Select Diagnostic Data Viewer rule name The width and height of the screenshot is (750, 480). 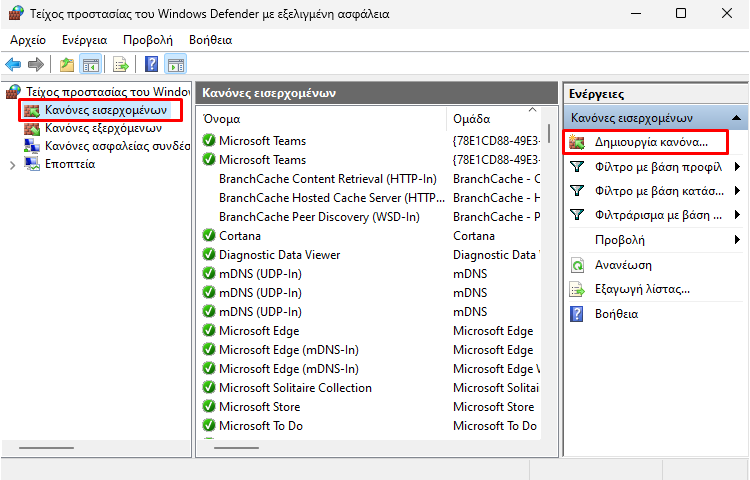click(279, 255)
